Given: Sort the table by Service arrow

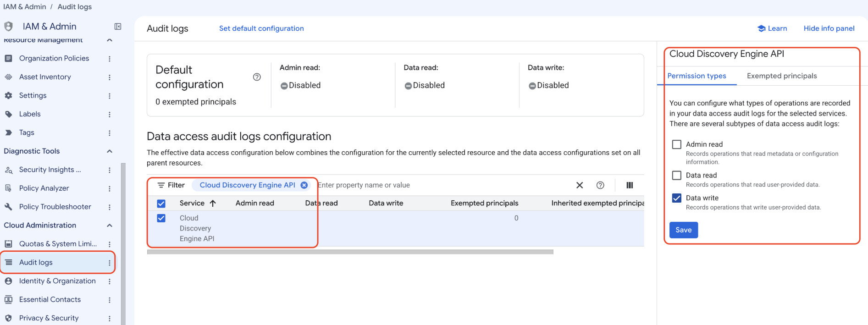Looking at the screenshot, I should coord(213,203).
